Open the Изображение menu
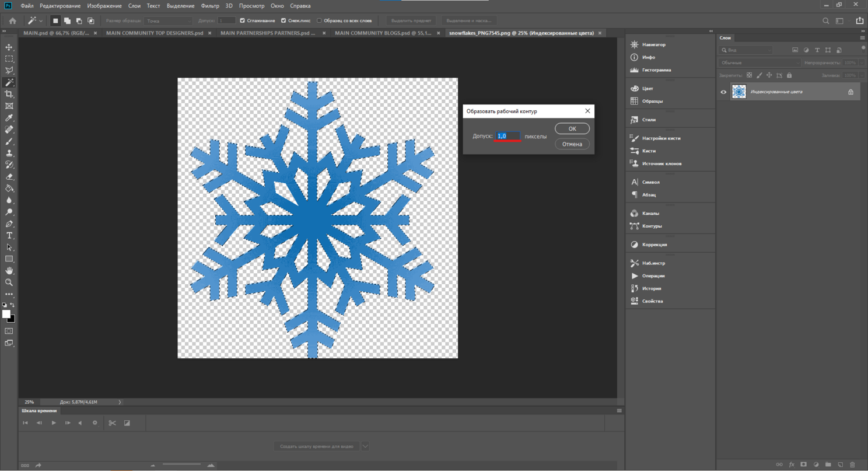868x471 pixels. pyautogui.click(x=104, y=6)
